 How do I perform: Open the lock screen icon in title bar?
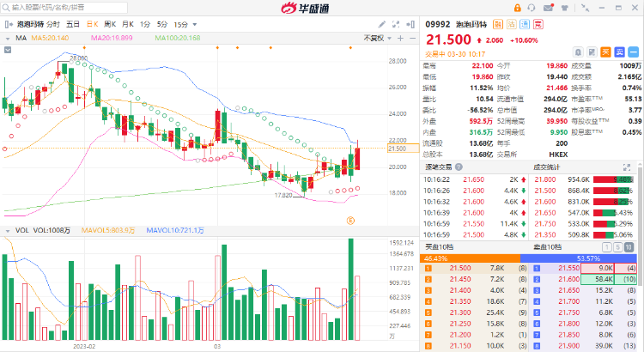coord(517,8)
